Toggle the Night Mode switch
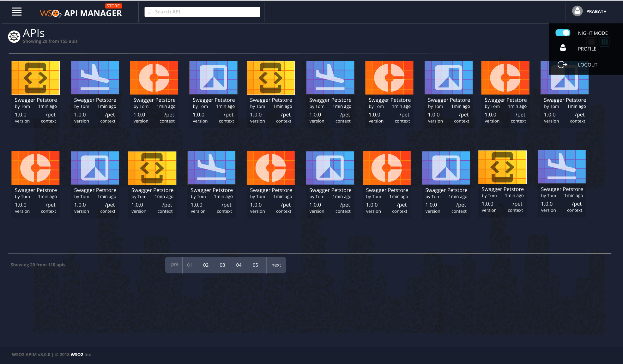 click(x=563, y=33)
